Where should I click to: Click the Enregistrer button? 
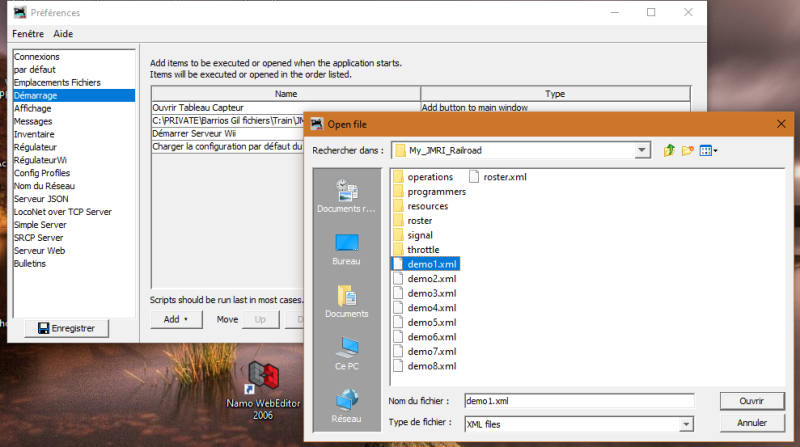(66, 328)
